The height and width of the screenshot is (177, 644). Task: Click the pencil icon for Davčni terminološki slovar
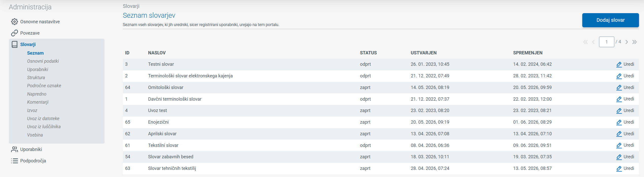tap(619, 99)
